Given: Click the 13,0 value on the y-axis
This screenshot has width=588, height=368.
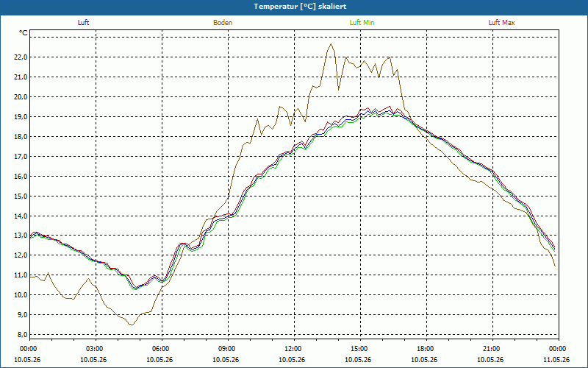Looking at the screenshot, I should pos(21,236).
